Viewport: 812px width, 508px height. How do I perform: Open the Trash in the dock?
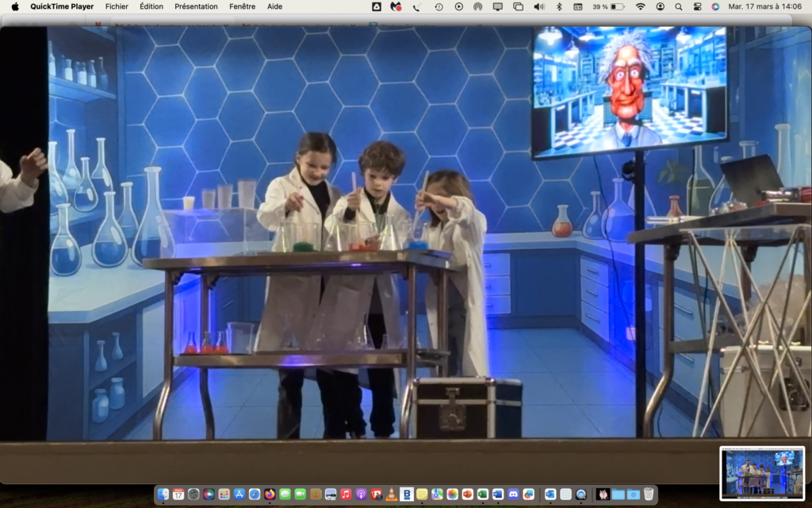coord(649,494)
